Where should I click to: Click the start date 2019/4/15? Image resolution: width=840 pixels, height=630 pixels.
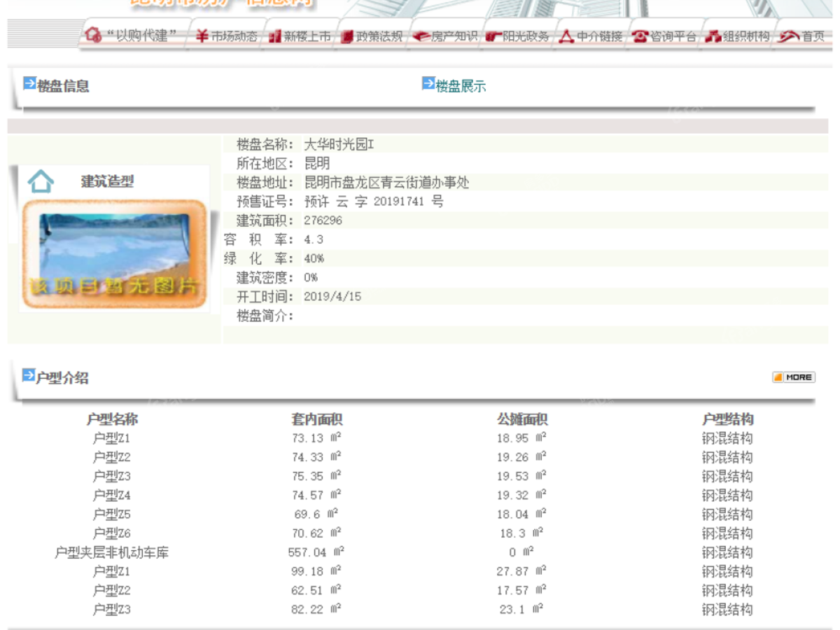(x=332, y=296)
